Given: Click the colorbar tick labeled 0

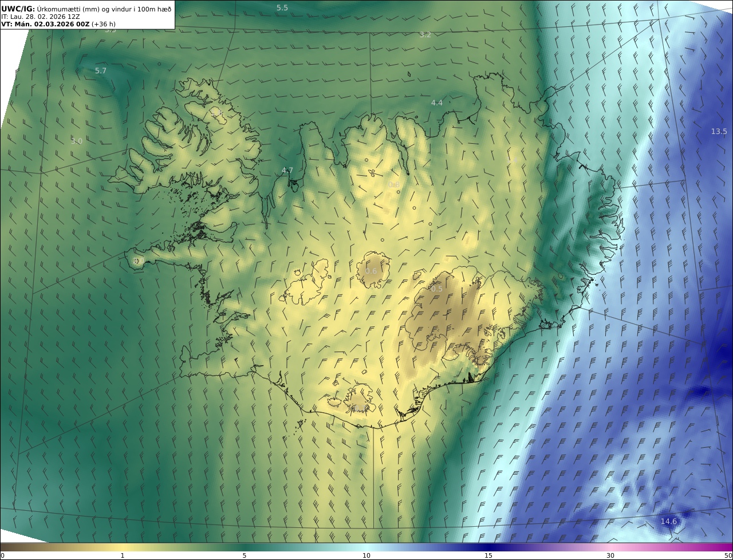Looking at the screenshot, I should (x=2, y=555).
